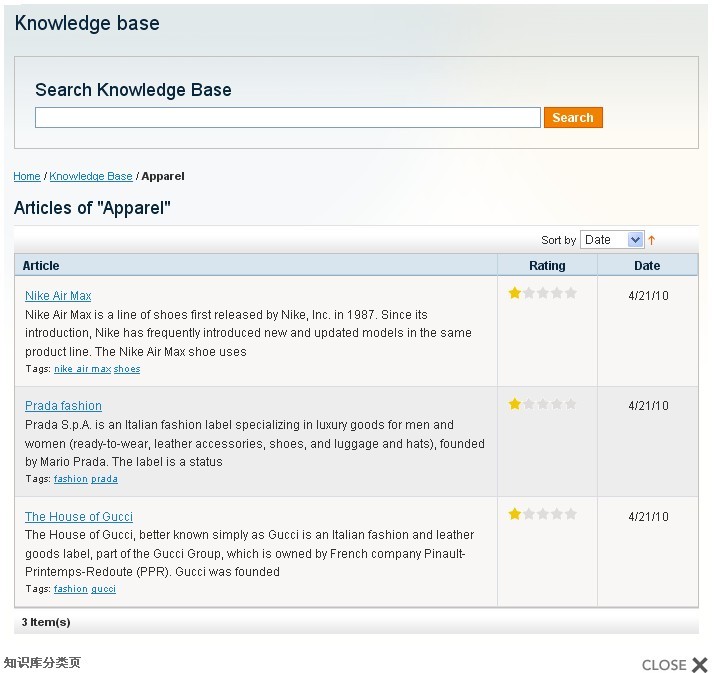Click the 4/21/10 date in Prada fashion row
Image resolution: width=716 pixels, height=673 pixels.
(648, 406)
